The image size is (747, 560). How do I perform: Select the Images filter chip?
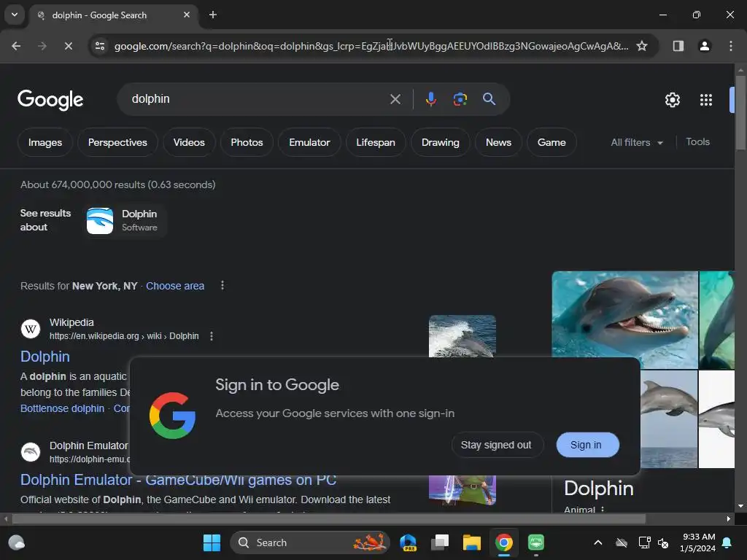coord(44,142)
